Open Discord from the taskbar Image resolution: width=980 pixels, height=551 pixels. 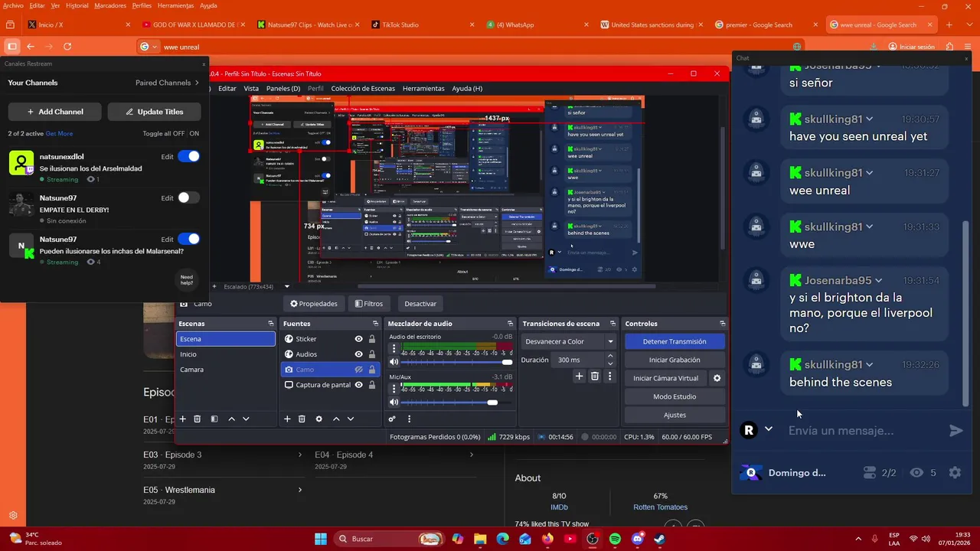click(637, 539)
